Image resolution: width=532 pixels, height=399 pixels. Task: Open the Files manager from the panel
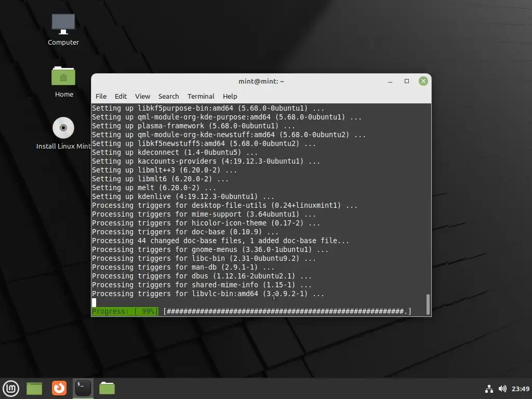107,388
